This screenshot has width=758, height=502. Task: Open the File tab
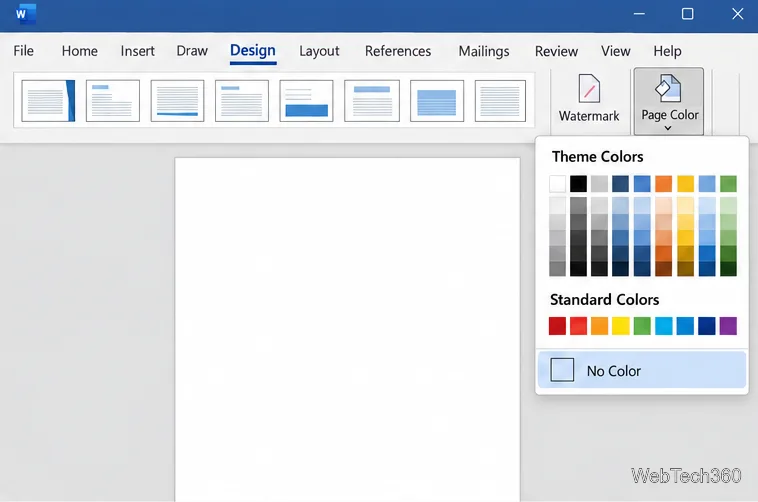click(24, 51)
